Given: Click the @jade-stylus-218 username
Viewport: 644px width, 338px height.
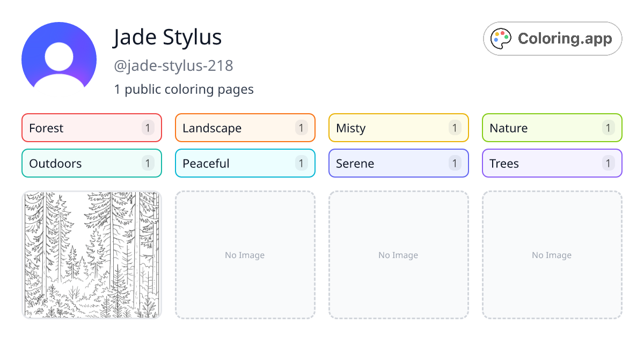Looking at the screenshot, I should [x=174, y=65].
